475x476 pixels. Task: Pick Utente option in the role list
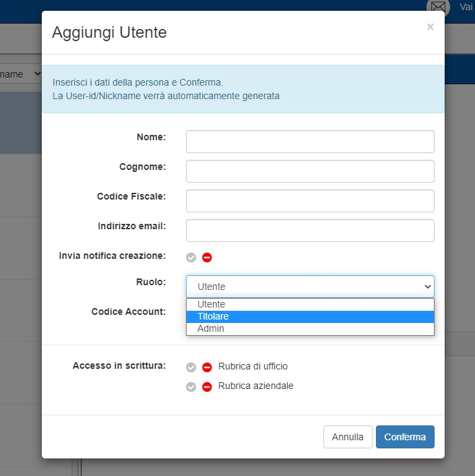[x=310, y=304]
